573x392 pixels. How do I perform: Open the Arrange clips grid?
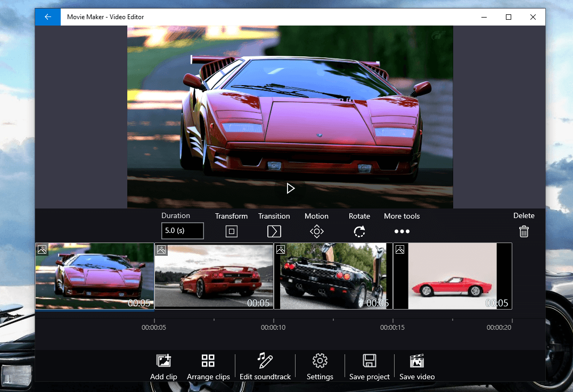208,361
